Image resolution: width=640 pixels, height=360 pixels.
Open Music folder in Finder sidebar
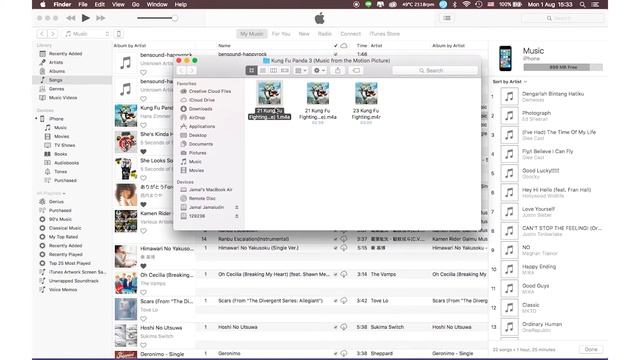191,162
